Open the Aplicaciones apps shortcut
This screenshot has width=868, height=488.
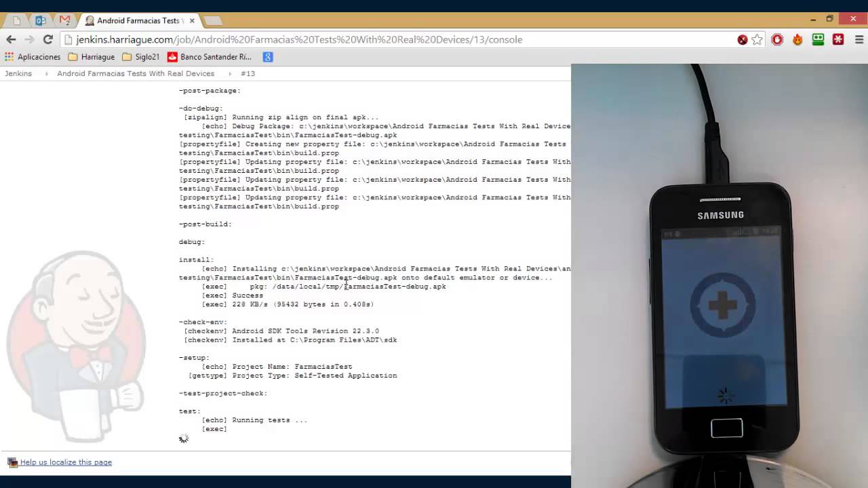coord(33,57)
